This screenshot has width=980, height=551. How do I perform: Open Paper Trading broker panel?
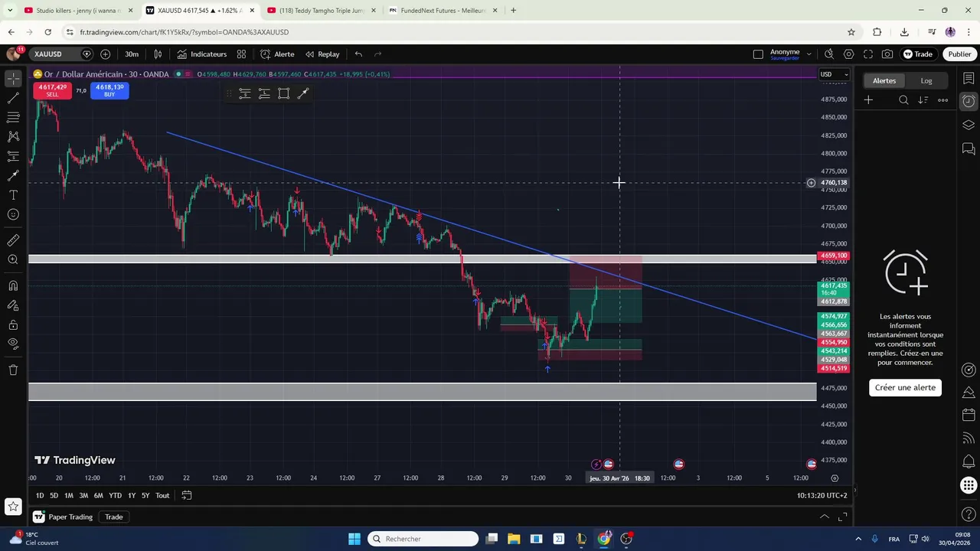coord(63,517)
